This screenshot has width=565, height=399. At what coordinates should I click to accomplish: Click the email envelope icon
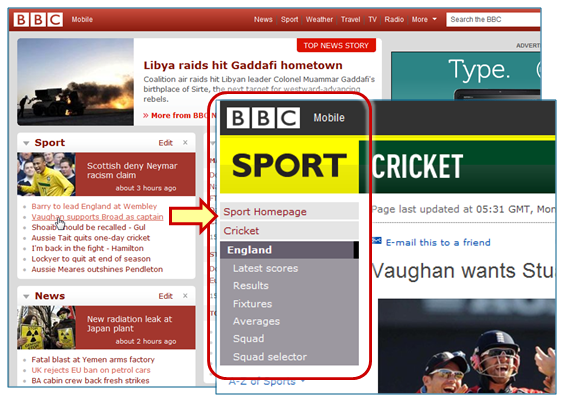(x=377, y=241)
